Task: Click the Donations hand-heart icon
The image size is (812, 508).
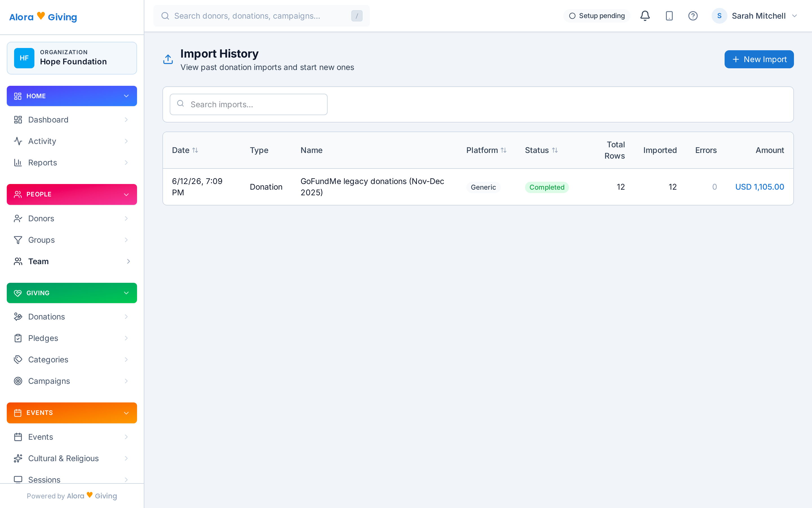Action: tap(18, 316)
